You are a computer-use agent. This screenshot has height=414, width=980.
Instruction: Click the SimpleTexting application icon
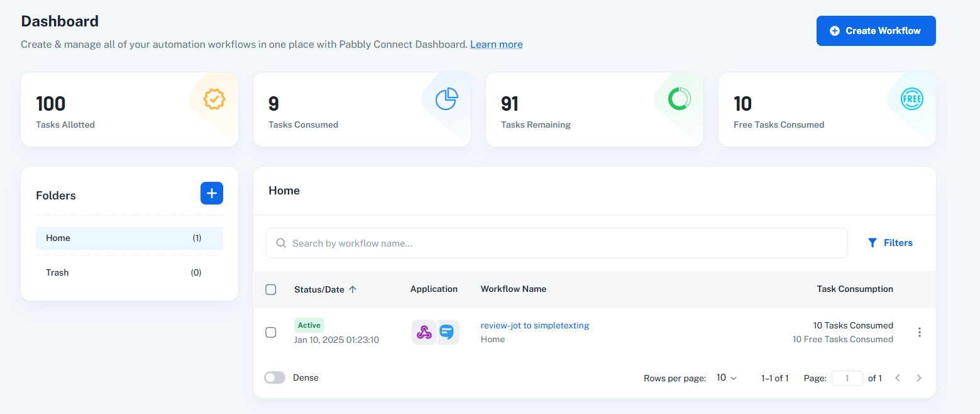[447, 332]
